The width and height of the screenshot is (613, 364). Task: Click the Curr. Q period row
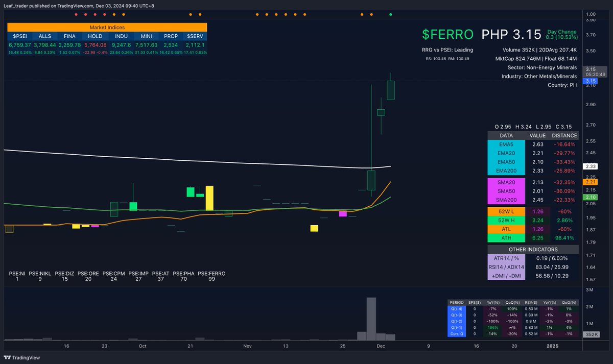(513, 333)
